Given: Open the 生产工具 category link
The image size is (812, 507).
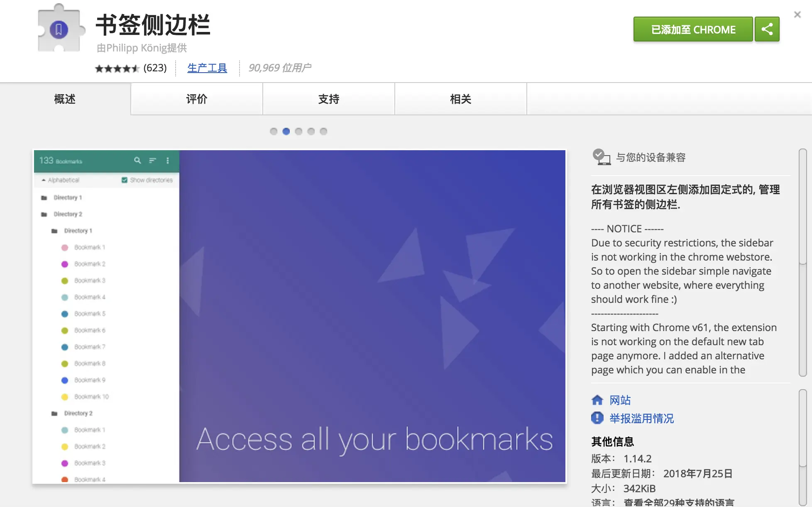Looking at the screenshot, I should [x=207, y=68].
